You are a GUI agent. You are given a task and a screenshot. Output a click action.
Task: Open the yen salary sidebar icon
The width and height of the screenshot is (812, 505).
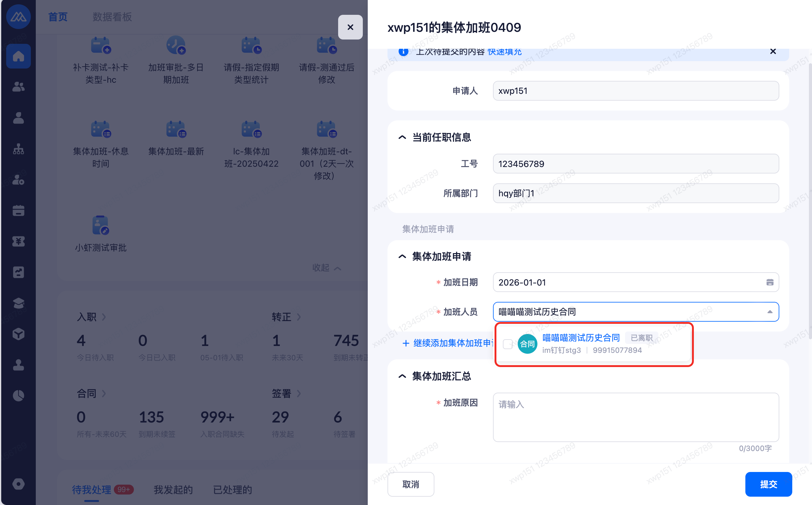point(18,241)
